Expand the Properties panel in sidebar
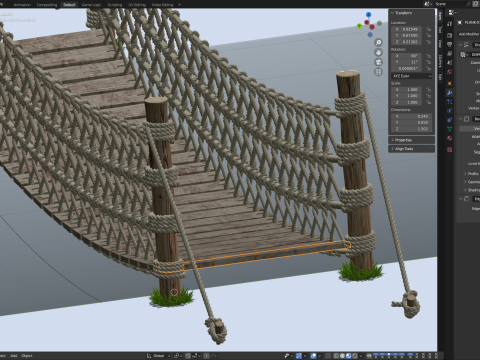The image size is (480, 360). (412, 140)
